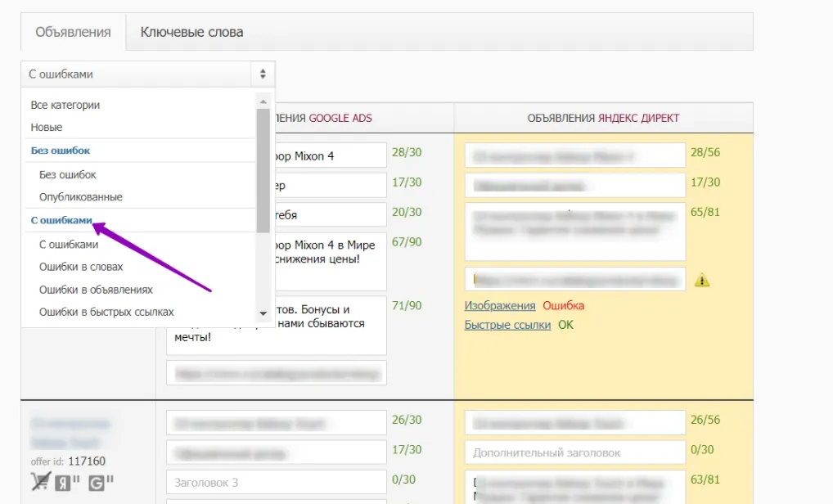
Task: Click the Yandex headline field with 26/56
Action: click(574, 423)
